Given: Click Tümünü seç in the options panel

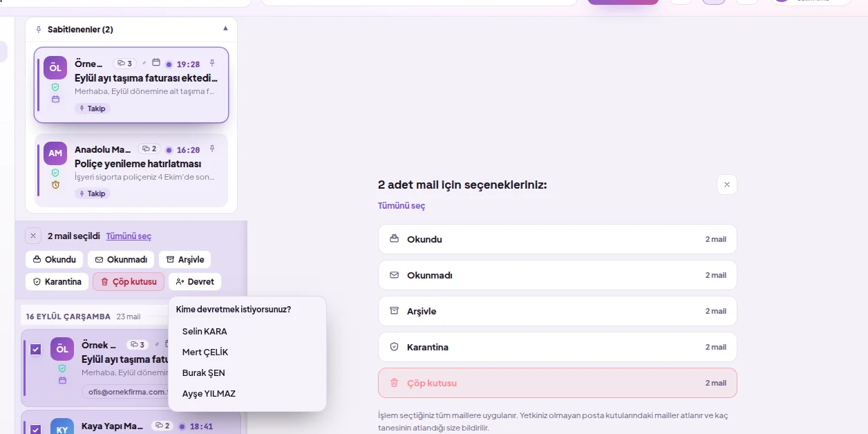Looking at the screenshot, I should (402, 206).
